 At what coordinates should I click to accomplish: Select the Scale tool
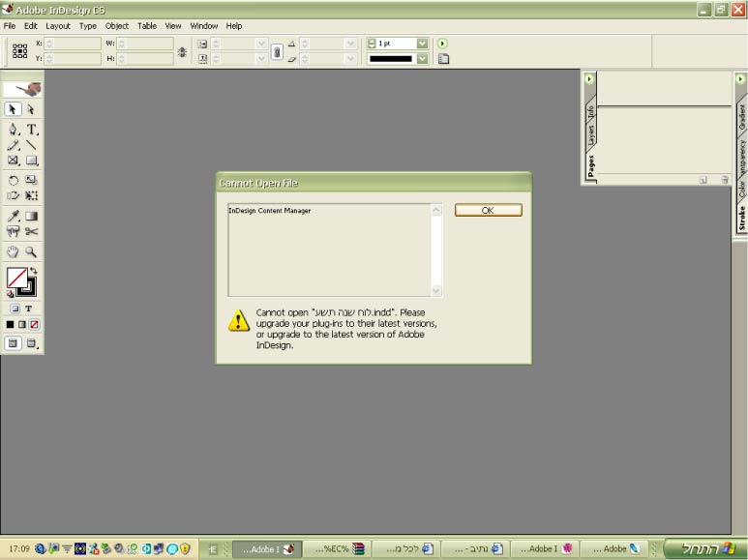[x=32, y=180]
